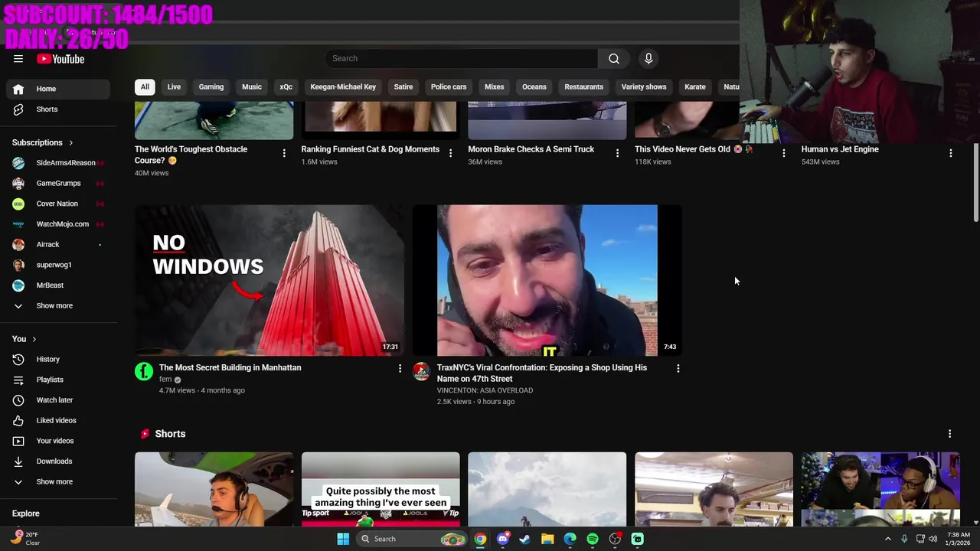980x551 pixels.
Task: Open MrBeast subscription channel
Action: (x=58, y=285)
